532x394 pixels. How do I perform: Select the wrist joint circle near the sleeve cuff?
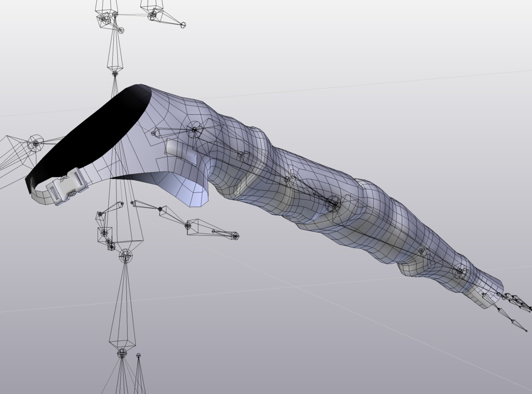460,270
